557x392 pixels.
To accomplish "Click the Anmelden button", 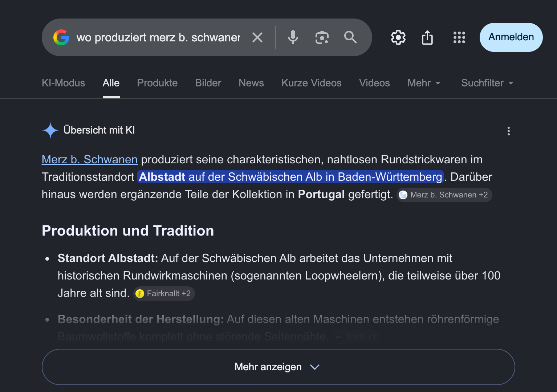I will pyautogui.click(x=511, y=37).
